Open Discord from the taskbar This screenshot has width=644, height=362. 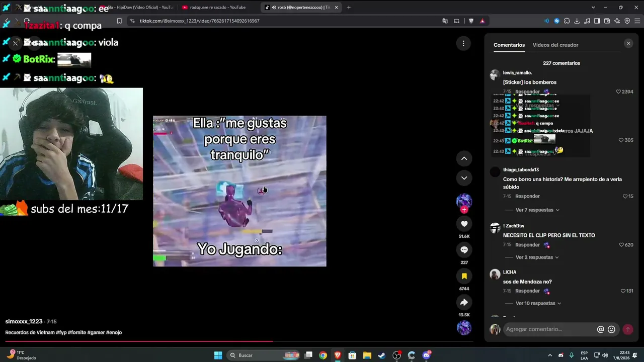coord(427,355)
